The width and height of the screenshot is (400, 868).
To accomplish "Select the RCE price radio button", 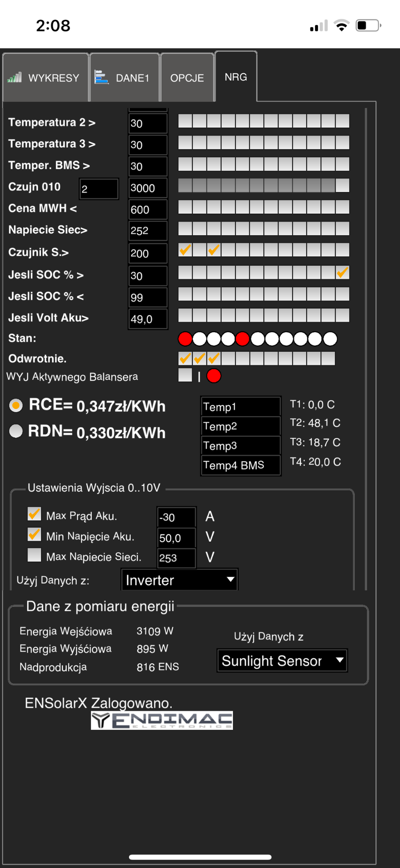I will coord(16,405).
